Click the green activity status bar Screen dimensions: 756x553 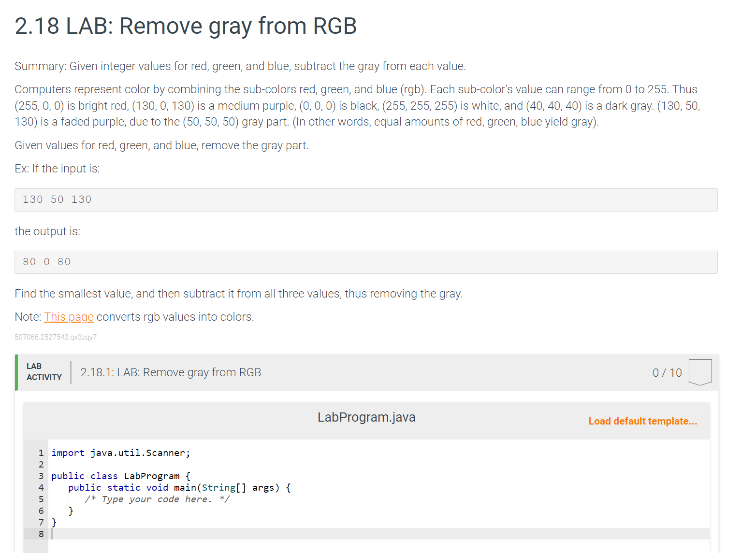click(x=16, y=372)
